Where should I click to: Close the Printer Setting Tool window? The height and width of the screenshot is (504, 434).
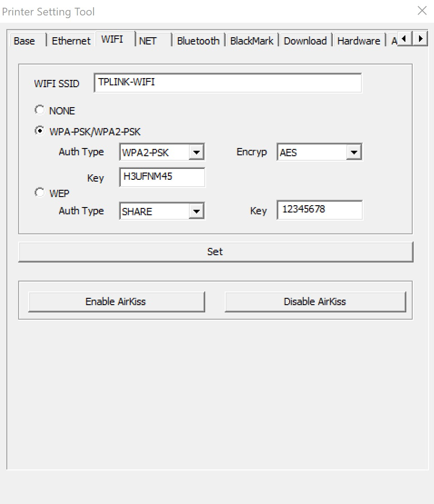click(x=422, y=10)
